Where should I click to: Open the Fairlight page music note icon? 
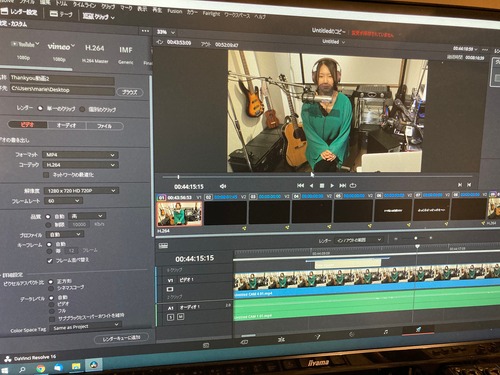point(386,332)
